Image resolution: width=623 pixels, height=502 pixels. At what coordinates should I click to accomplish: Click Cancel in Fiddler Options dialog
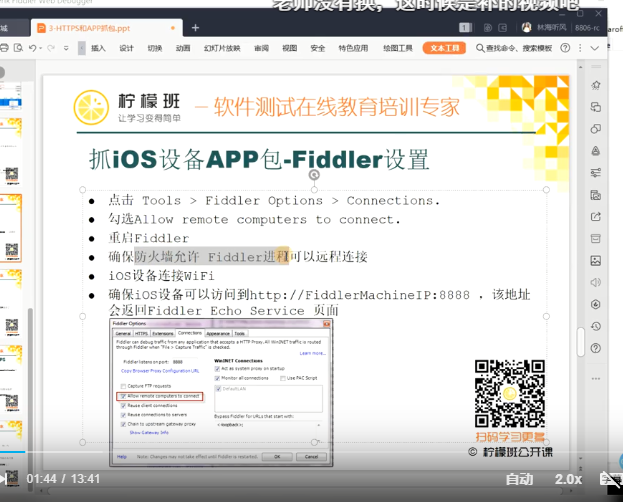point(312,457)
